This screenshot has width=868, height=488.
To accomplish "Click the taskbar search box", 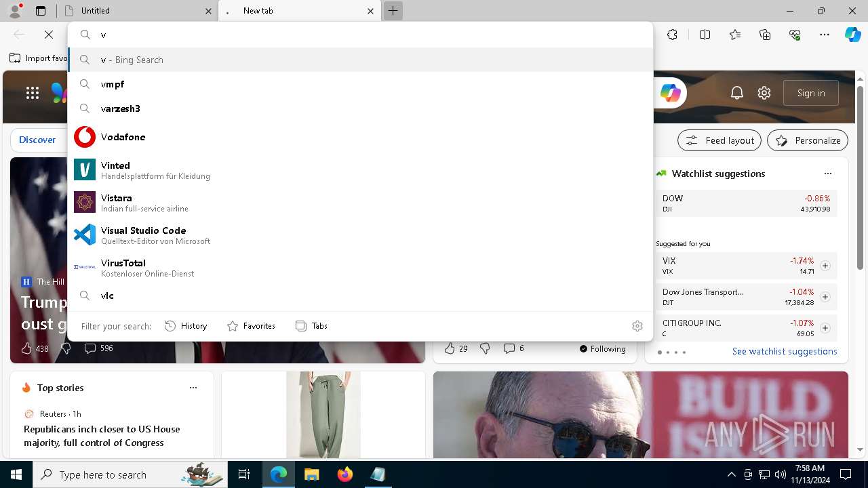I will point(130,474).
